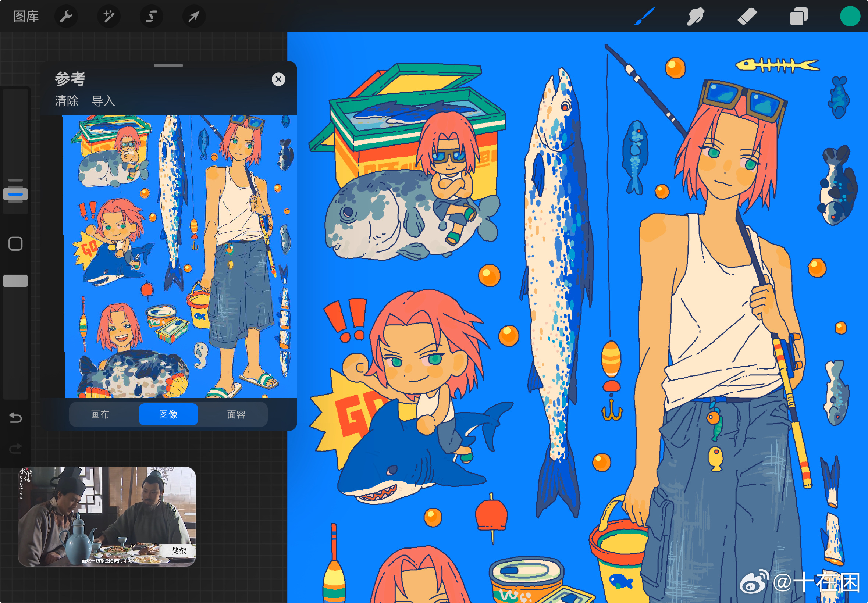Click the brush size slider handle
Screen dimensions: 868x603
coord(15,194)
